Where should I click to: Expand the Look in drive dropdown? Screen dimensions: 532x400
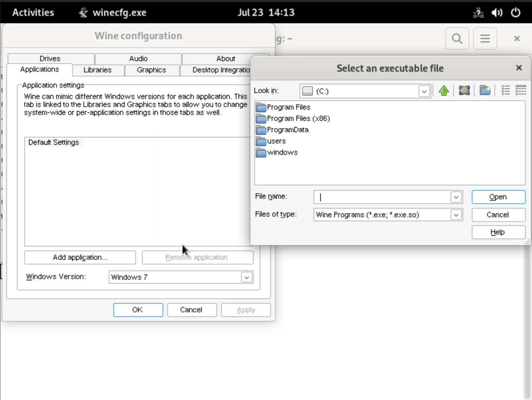(424, 91)
